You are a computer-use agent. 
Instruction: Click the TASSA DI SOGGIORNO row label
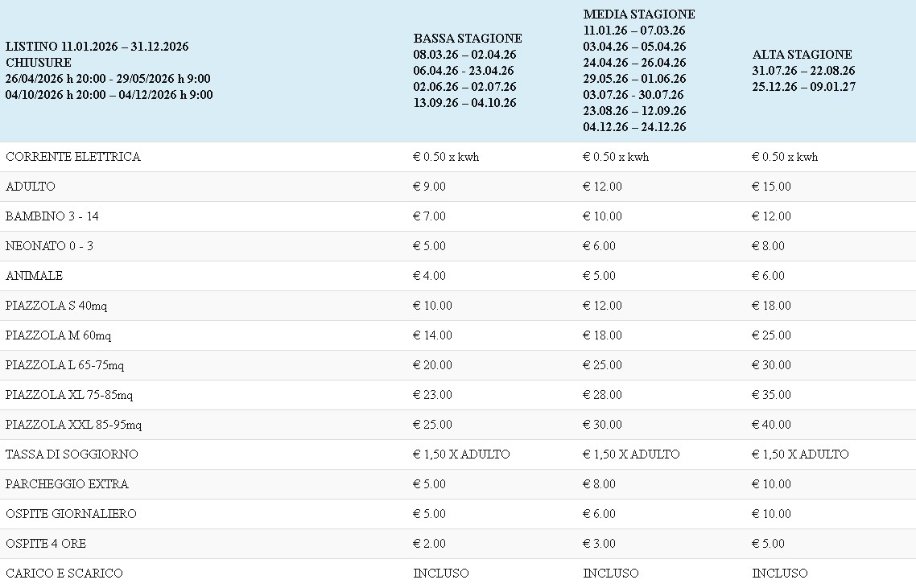click(72, 454)
